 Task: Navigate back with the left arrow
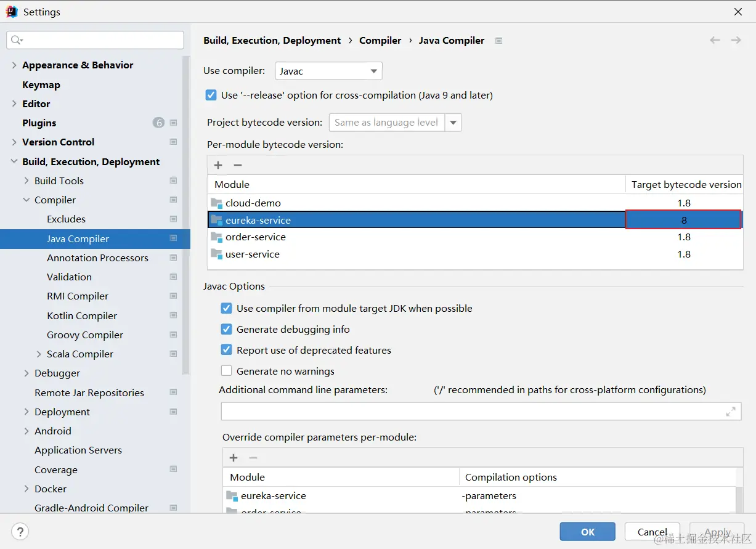[715, 40]
